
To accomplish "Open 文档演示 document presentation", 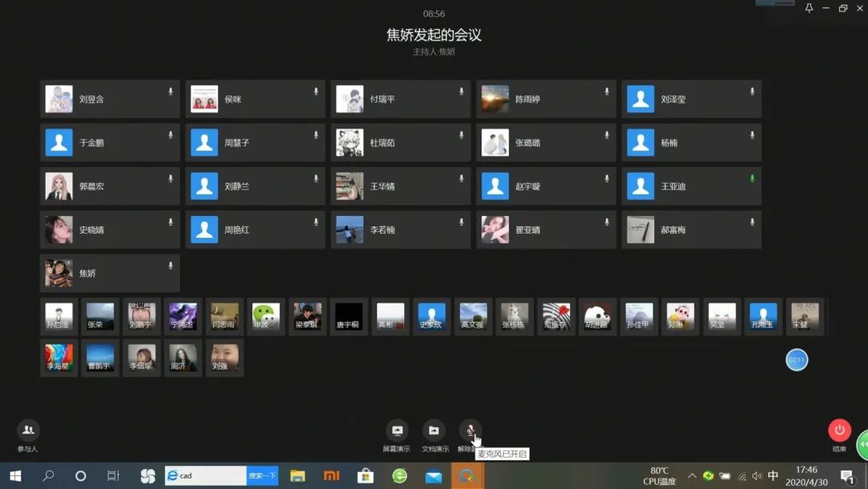I will point(434,431).
